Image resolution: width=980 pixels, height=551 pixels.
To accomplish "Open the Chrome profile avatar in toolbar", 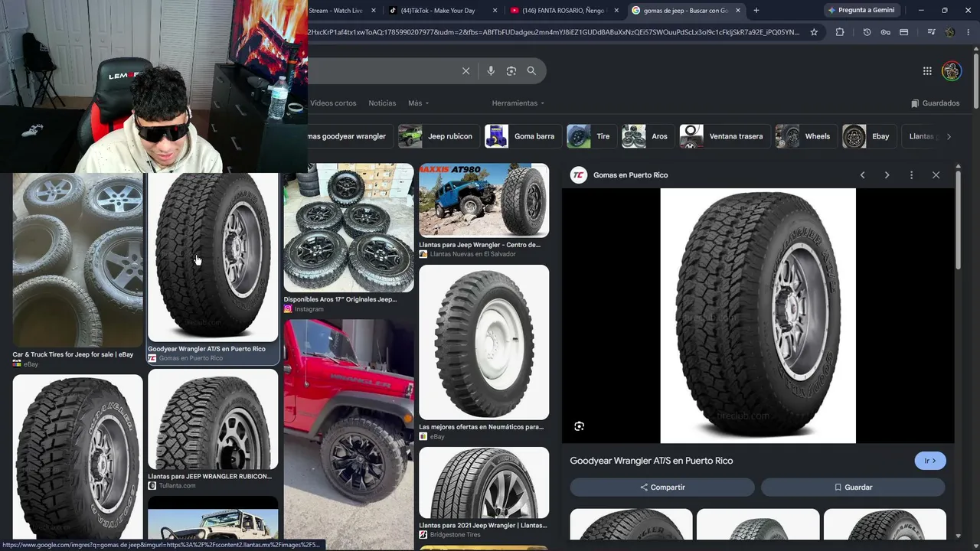I will tap(950, 32).
